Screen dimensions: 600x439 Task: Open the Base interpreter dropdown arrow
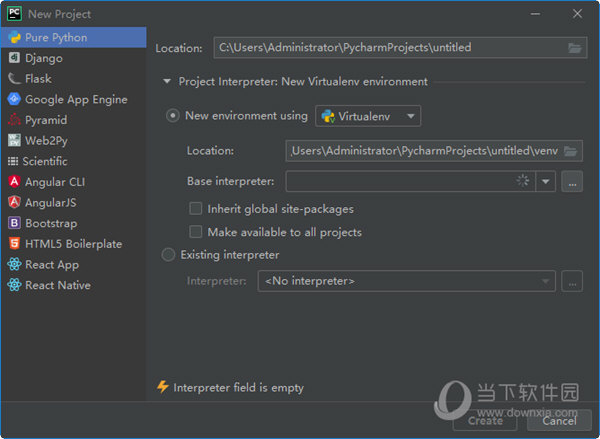click(546, 181)
